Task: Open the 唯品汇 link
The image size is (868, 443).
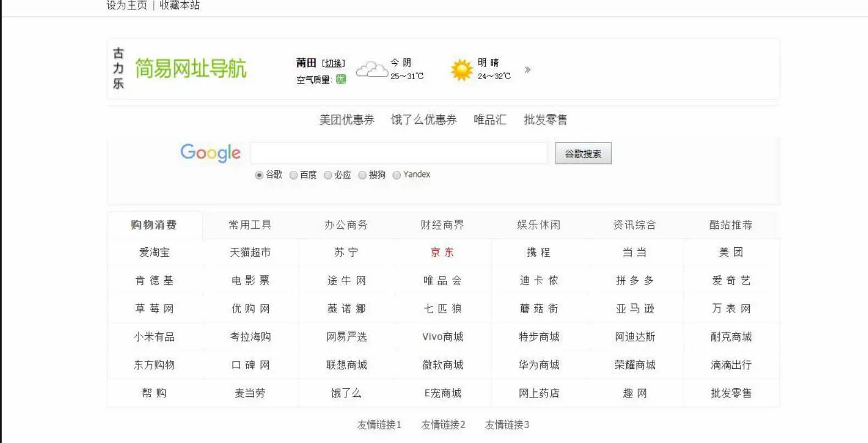Action: (x=490, y=120)
